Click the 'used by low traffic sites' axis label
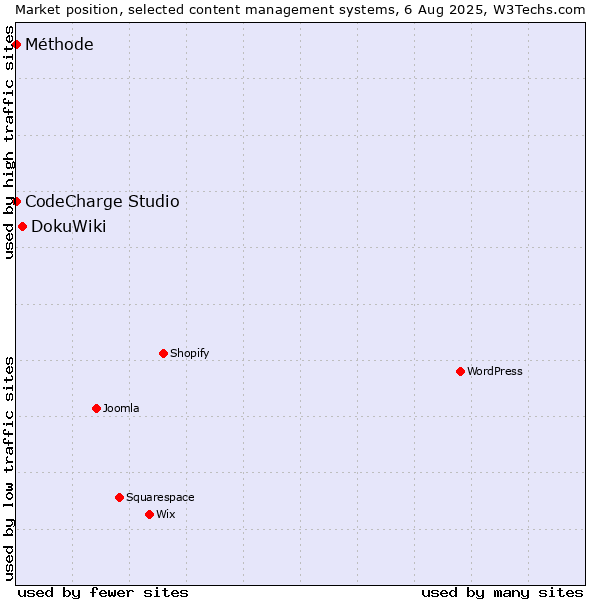The image size is (600, 600). point(9,470)
